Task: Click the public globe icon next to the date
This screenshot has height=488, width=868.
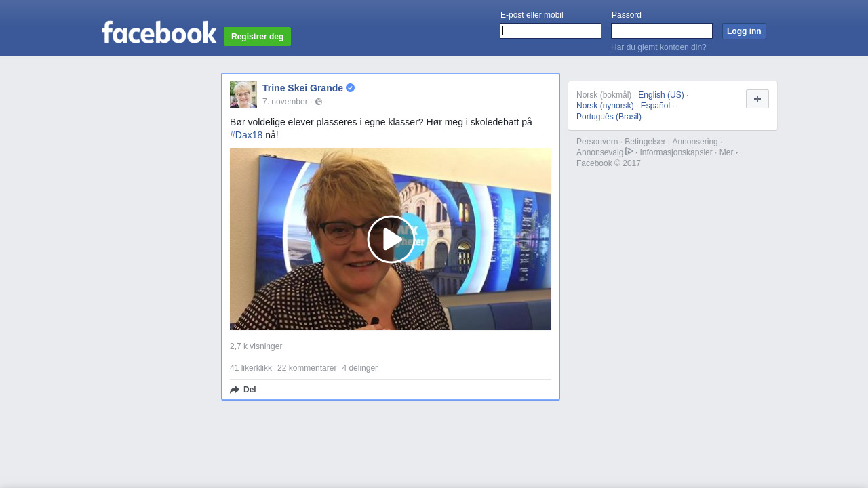Action: (319, 102)
